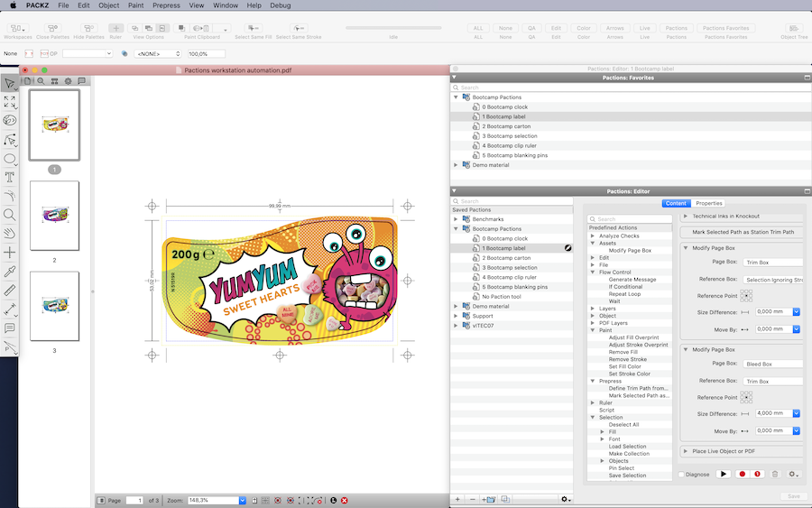Enable the Diagnose checkbox
This screenshot has height=508, width=812.
[x=681, y=474]
